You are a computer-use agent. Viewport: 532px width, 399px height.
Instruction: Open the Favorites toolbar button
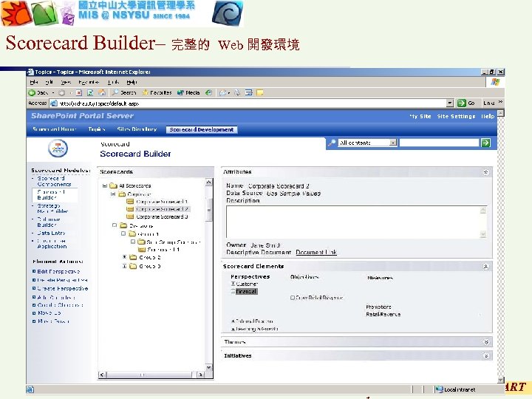coord(157,92)
